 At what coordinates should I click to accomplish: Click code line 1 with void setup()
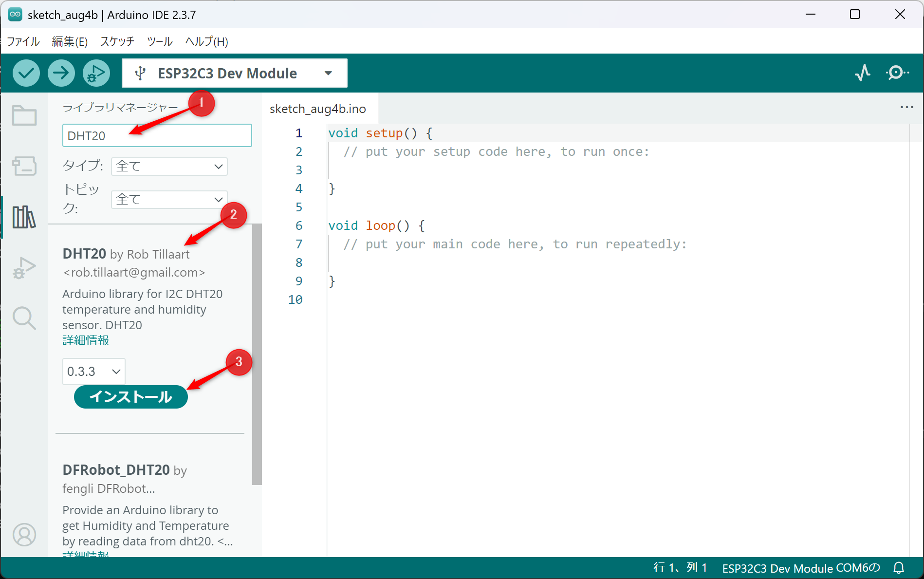tap(380, 133)
